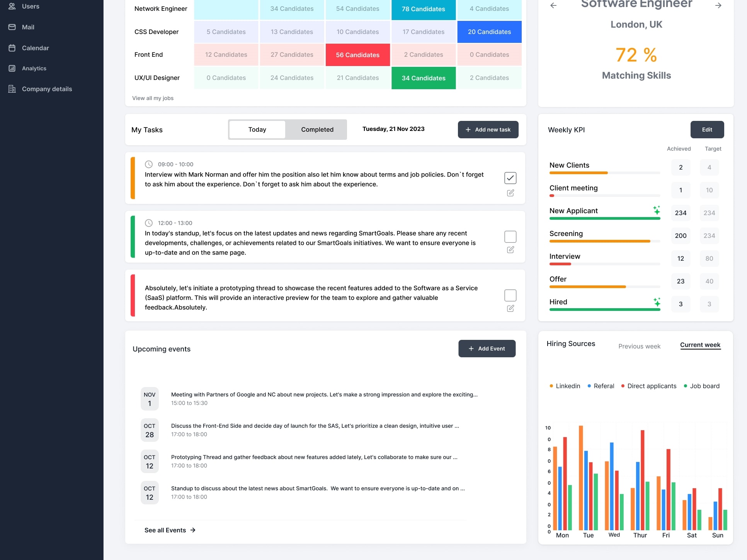Open the Mail section

(x=28, y=27)
